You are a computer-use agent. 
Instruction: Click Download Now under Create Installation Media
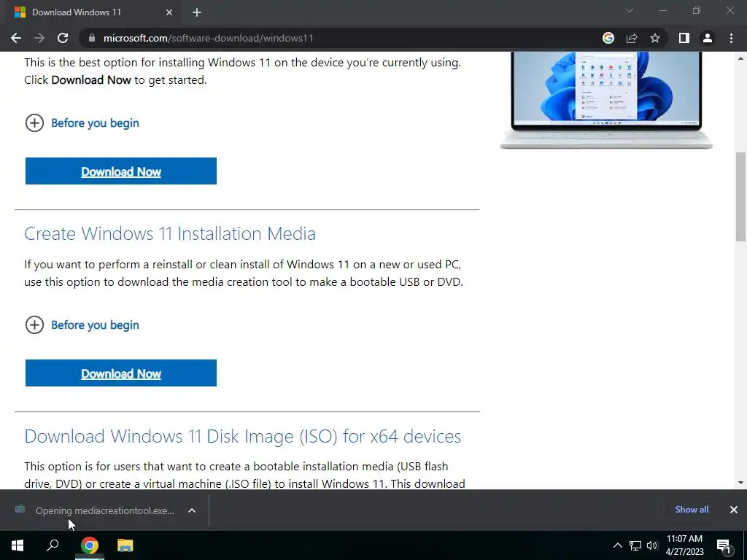pos(121,373)
